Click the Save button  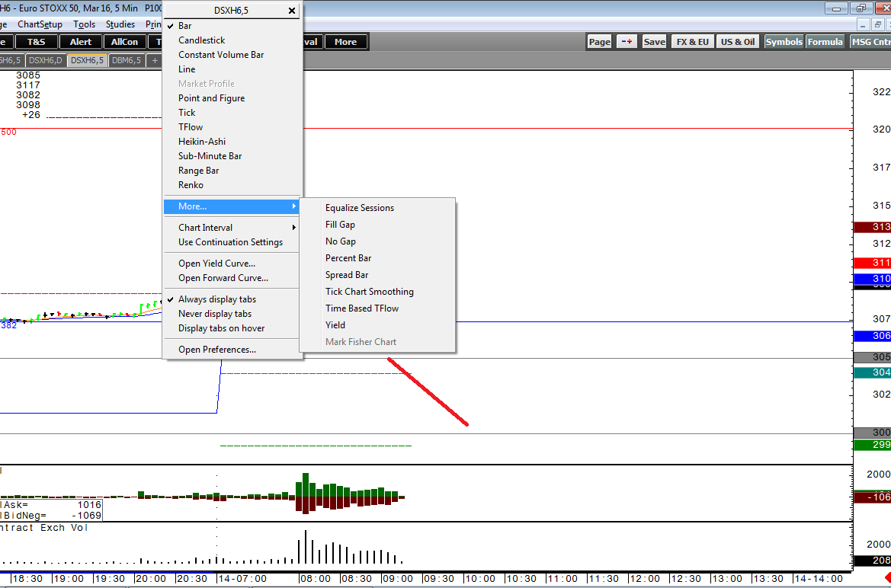tap(655, 41)
